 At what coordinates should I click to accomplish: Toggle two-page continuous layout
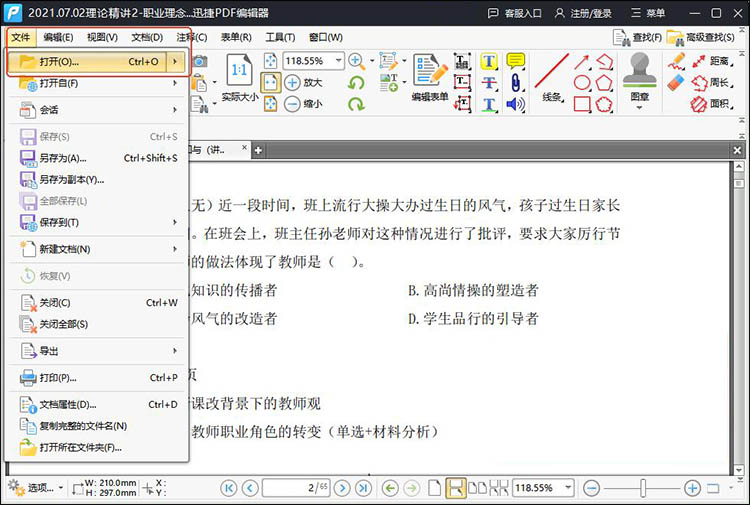coord(498,488)
